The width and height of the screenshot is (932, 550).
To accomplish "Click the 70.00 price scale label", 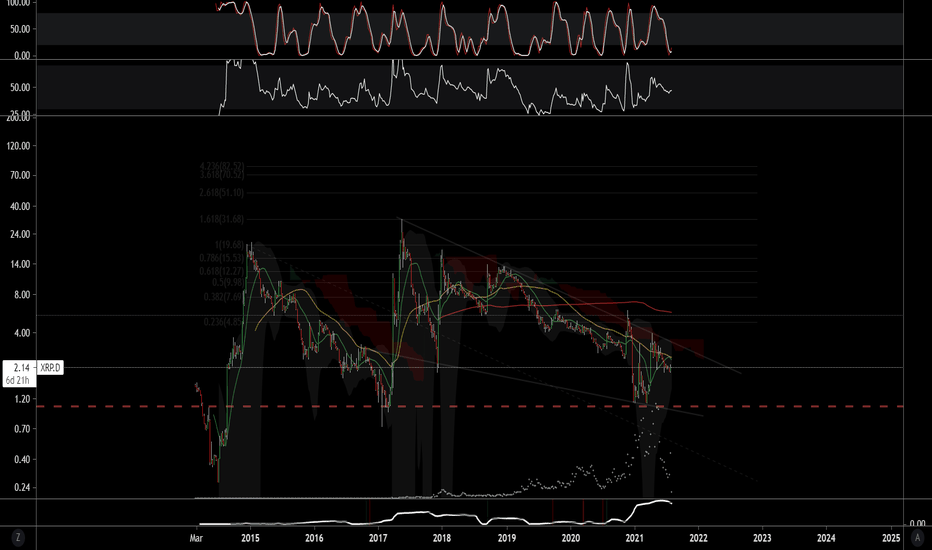I will pyautogui.click(x=20, y=175).
